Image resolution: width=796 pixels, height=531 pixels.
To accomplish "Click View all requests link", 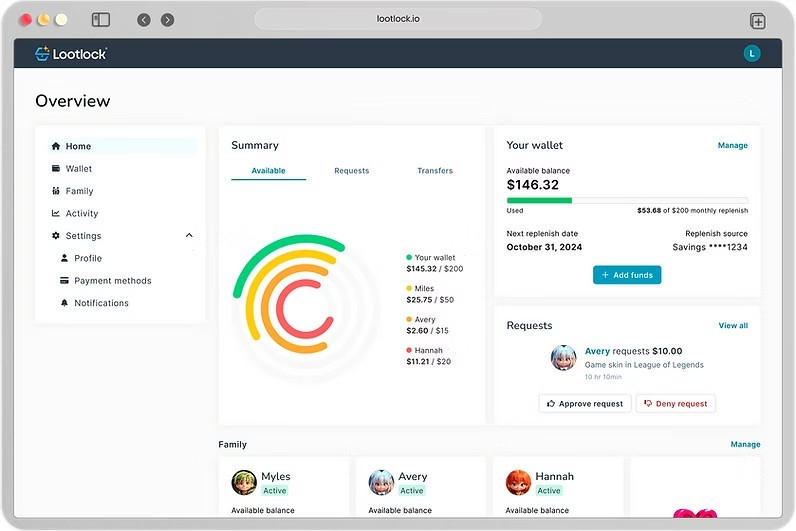I will (732, 326).
